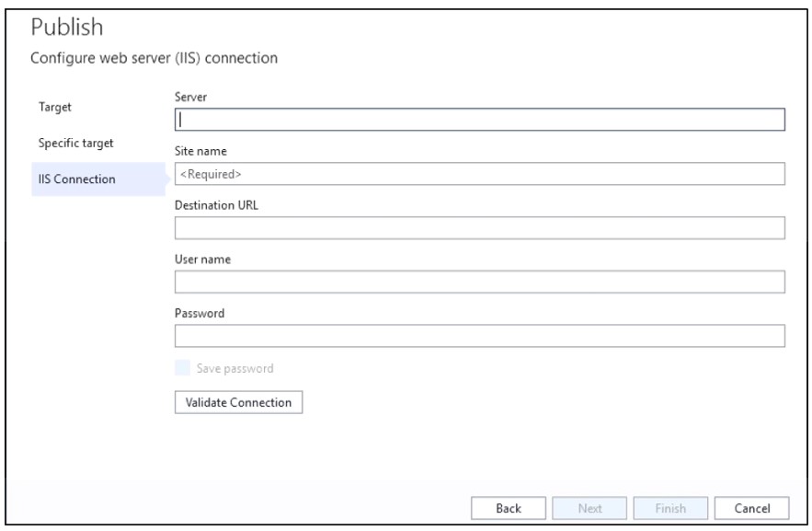
Task: Select the IIS Connection step
Action: point(77,179)
